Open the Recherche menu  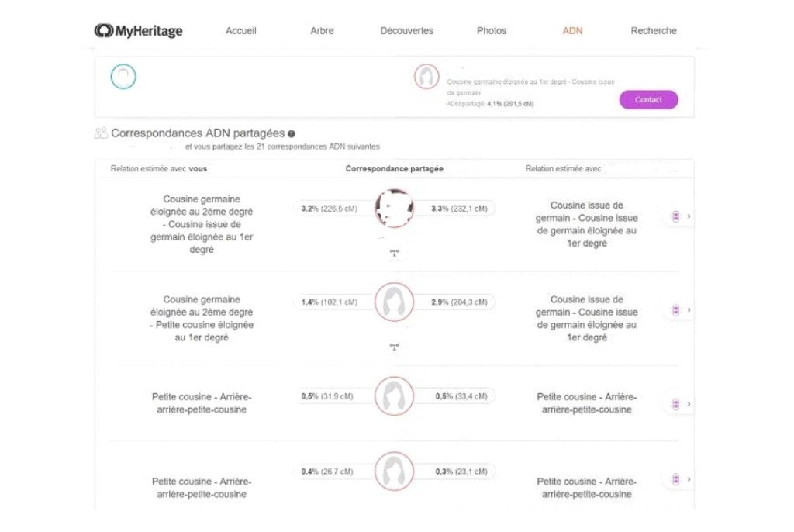(x=654, y=31)
